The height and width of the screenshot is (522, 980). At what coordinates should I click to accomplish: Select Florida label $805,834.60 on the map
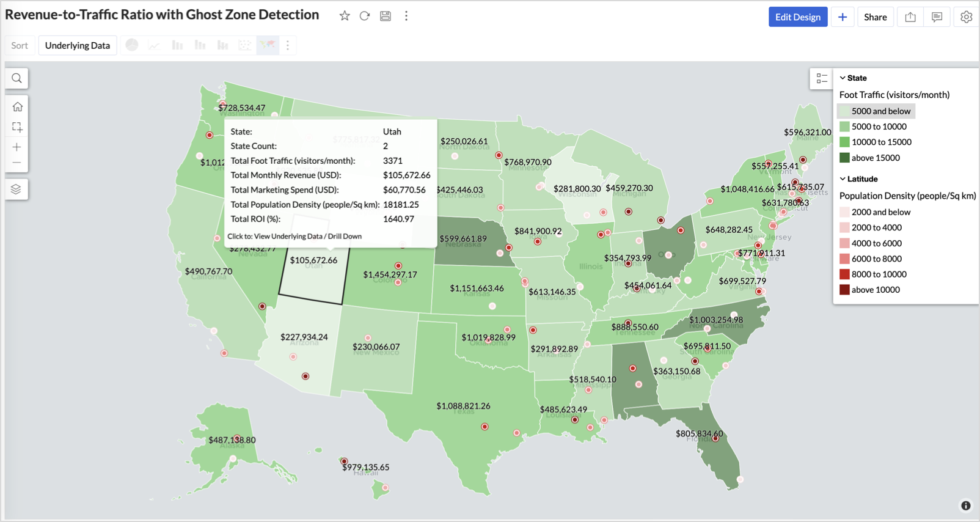pos(699,433)
